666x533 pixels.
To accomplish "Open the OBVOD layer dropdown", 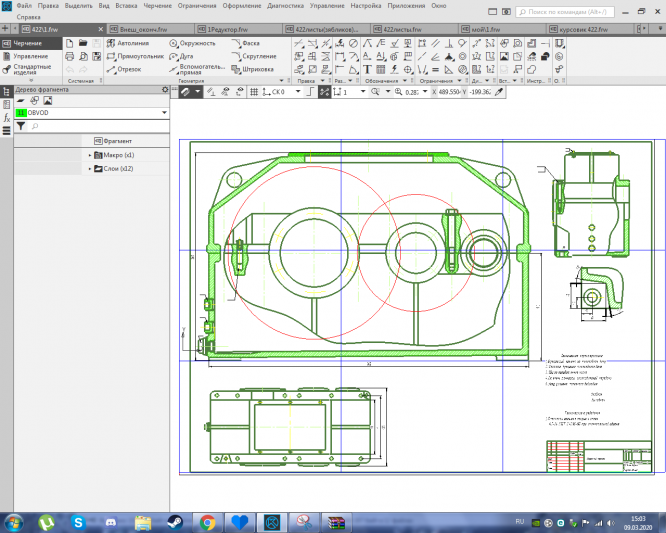I will point(163,113).
